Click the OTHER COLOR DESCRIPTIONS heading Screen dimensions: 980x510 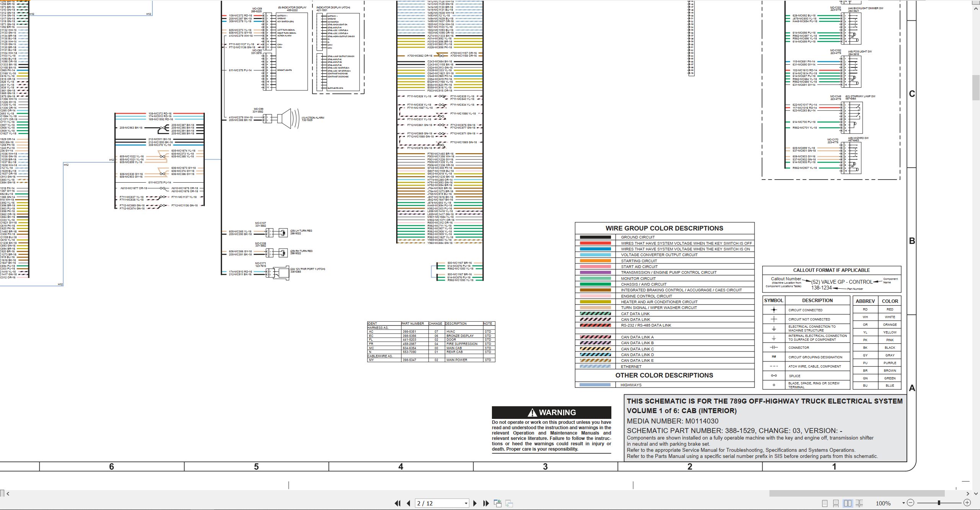pos(664,375)
